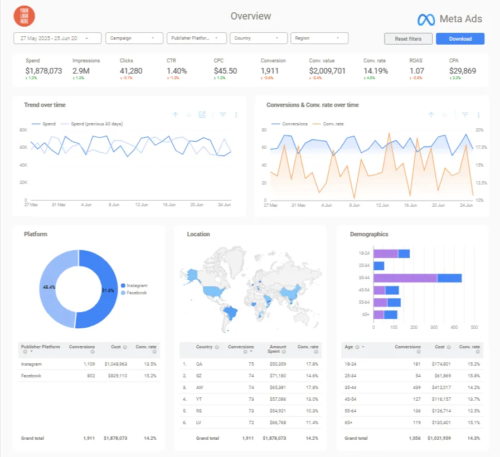Click the Impressions scorecard 2.9M
Screen dimensions: 500x457
tap(81, 71)
